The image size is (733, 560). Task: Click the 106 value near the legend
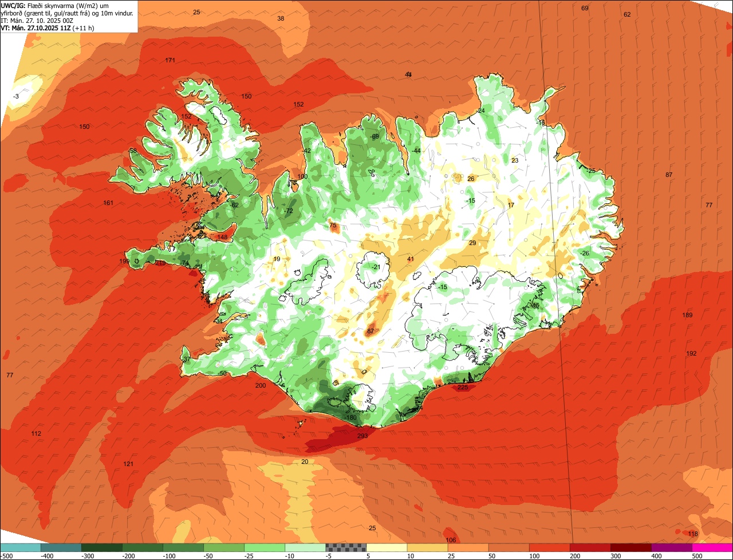tap(451, 540)
